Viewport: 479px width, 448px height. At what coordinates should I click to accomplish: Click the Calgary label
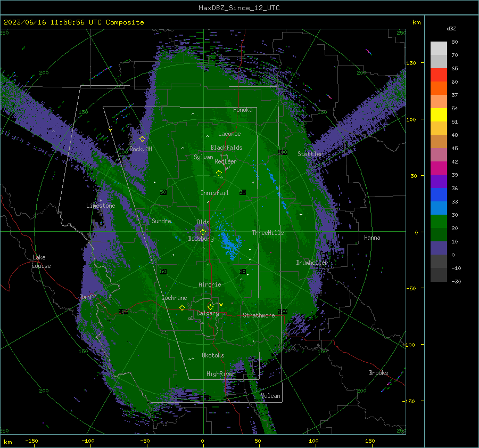point(208,313)
